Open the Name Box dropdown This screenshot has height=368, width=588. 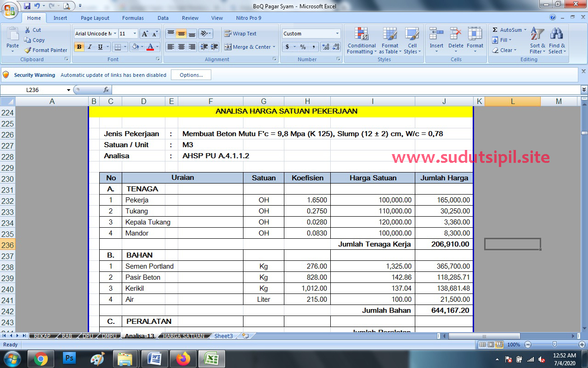tap(69, 90)
